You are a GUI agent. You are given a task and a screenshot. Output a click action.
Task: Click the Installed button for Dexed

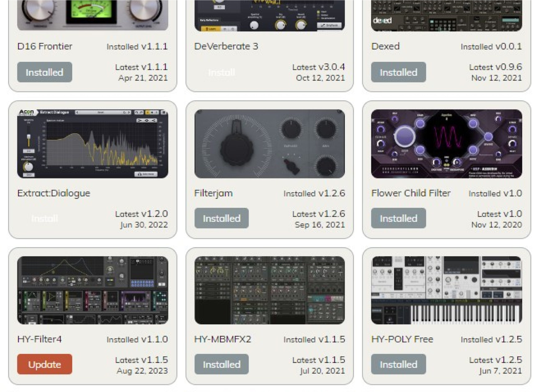[x=398, y=72]
